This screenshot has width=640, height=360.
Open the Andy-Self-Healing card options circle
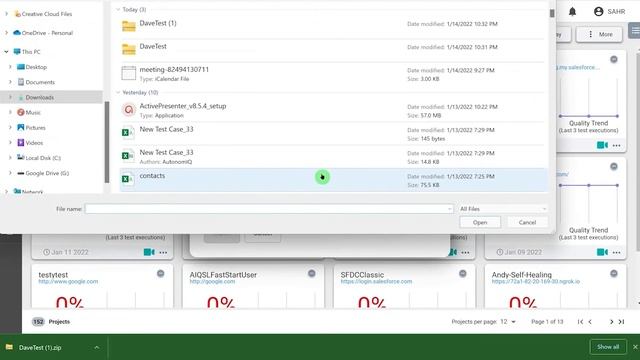[x=613, y=273]
